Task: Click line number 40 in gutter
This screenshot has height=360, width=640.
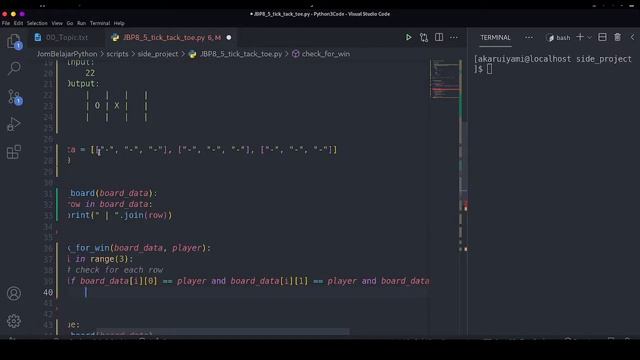Action: [48, 292]
